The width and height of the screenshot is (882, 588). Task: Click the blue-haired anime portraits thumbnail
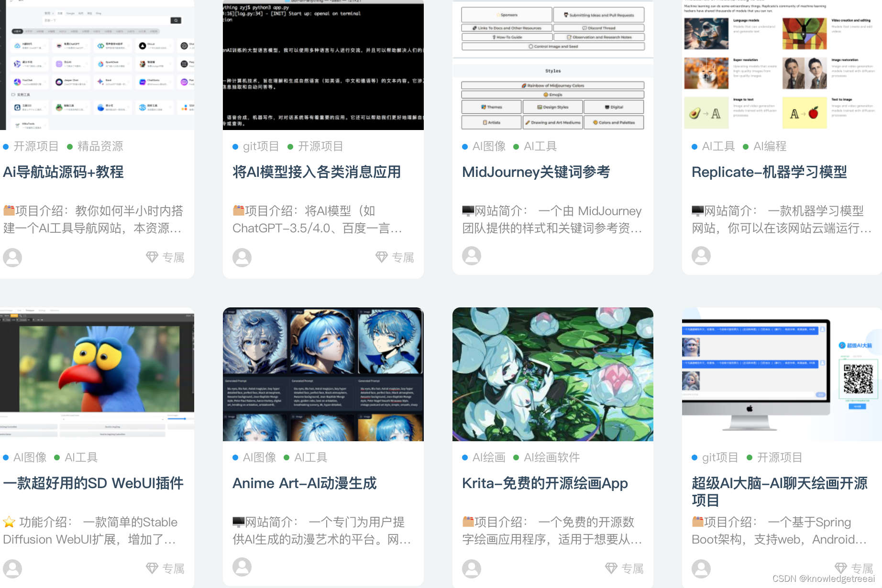pos(323,374)
